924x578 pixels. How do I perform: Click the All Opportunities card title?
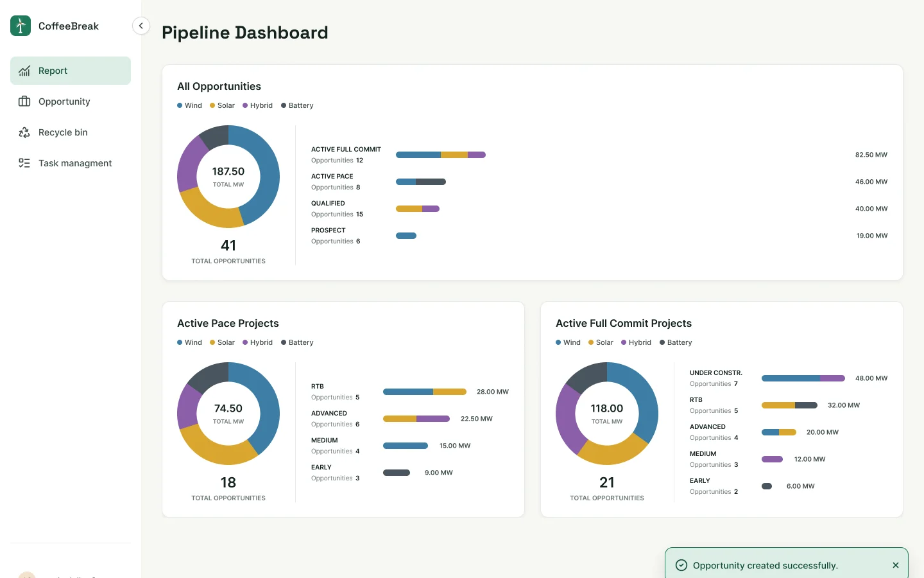[x=219, y=86]
